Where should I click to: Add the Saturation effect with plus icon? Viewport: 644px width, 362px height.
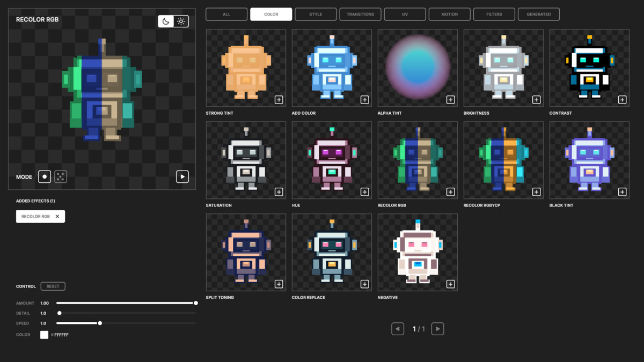[x=279, y=192]
